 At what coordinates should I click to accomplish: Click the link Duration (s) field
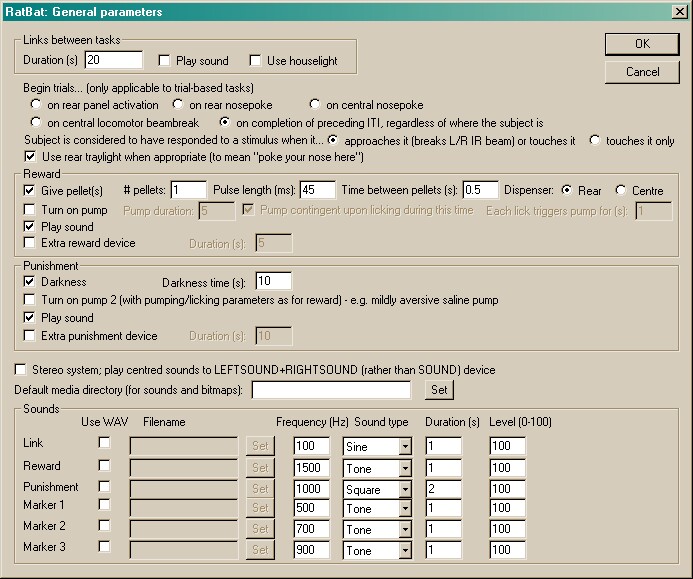coord(114,60)
